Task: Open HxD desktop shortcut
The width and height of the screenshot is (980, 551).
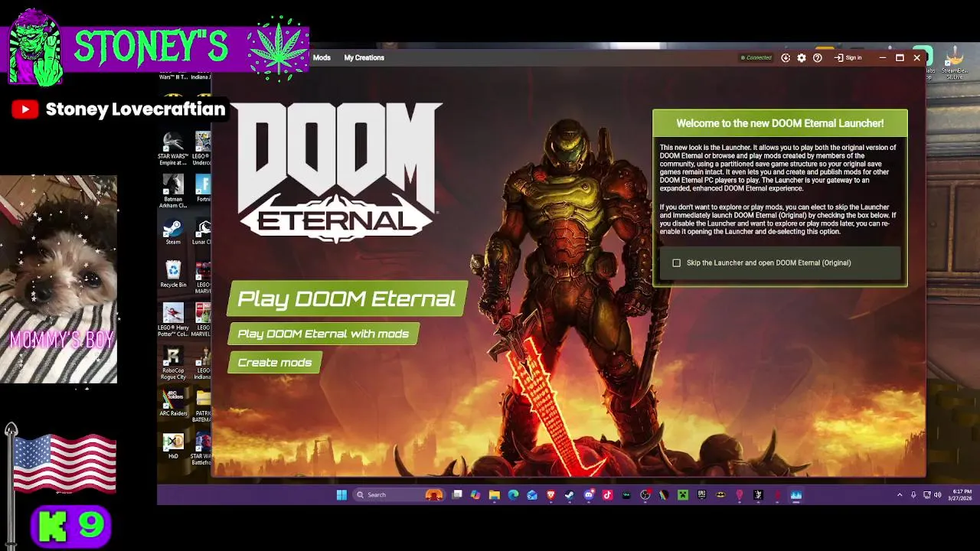Action: (173, 446)
